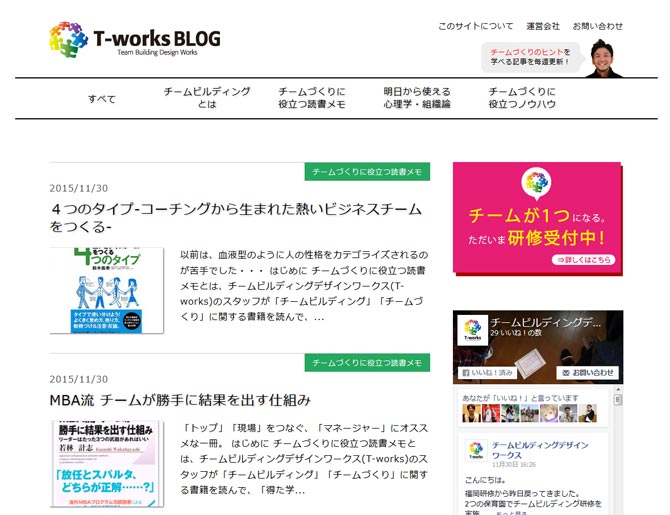Image resolution: width=670 pixels, height=515 pixels.
Task: Click the 「トップ」「現場」をつなぐ excerpt text
Action: (x=304, y=459)
